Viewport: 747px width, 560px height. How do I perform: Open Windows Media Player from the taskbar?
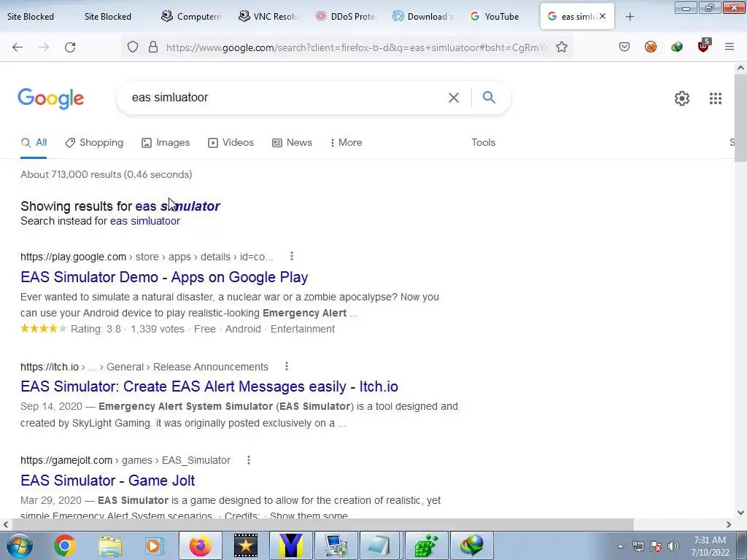coord(153,545)
